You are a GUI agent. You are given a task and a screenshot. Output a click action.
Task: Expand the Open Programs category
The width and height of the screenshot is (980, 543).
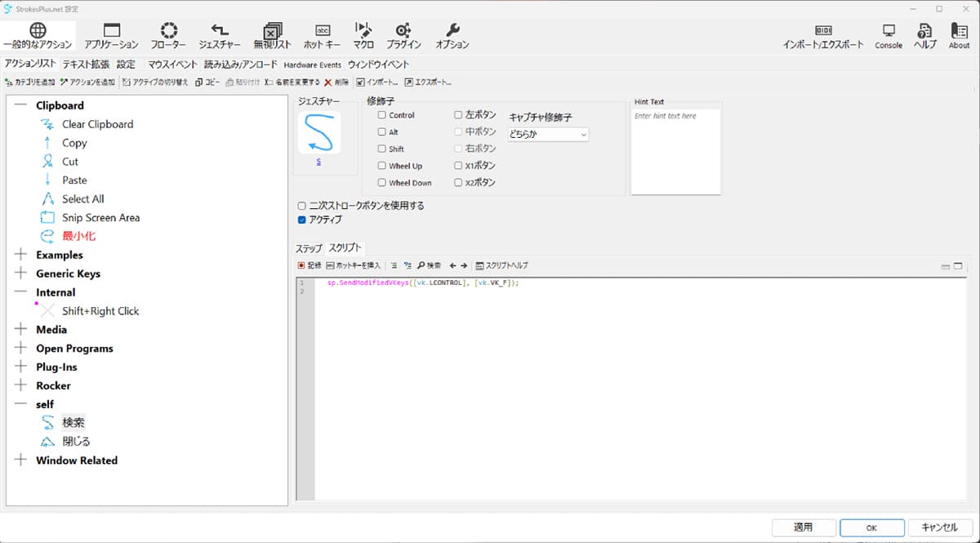pos(20,349)
